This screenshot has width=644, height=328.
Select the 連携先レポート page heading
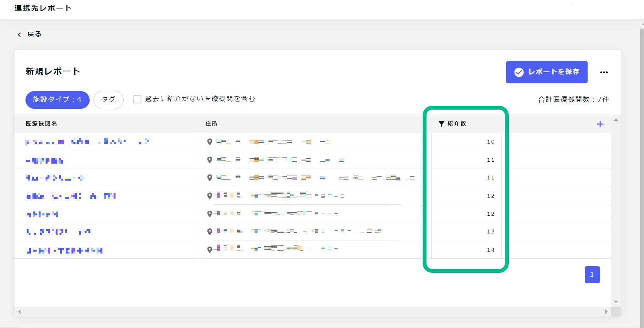pos(43,8)
